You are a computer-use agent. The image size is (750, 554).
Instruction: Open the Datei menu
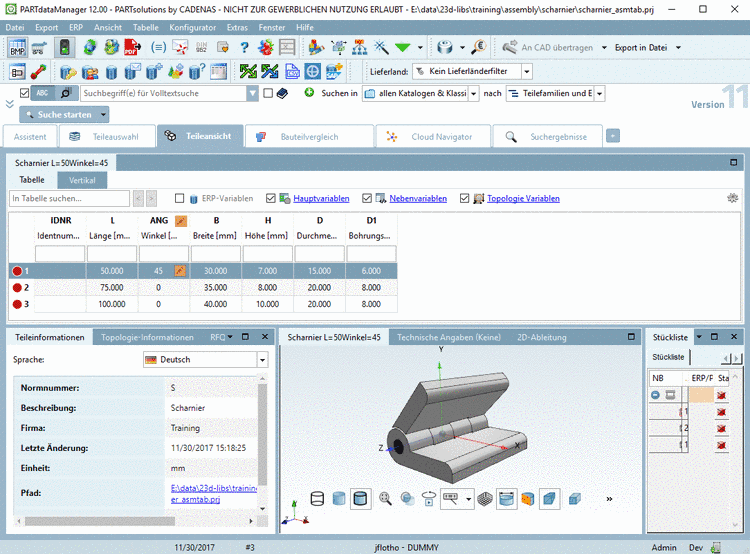click(x=15, y=28)
